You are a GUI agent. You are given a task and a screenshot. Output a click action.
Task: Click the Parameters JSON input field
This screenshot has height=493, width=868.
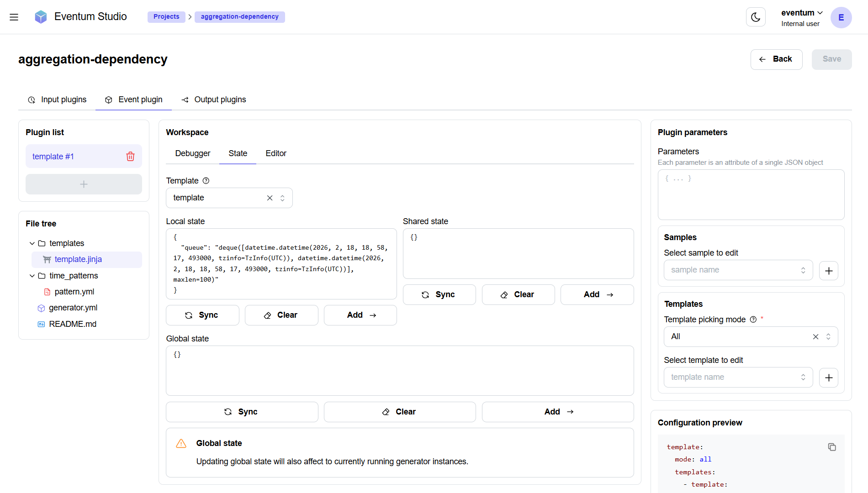(751, 195)
